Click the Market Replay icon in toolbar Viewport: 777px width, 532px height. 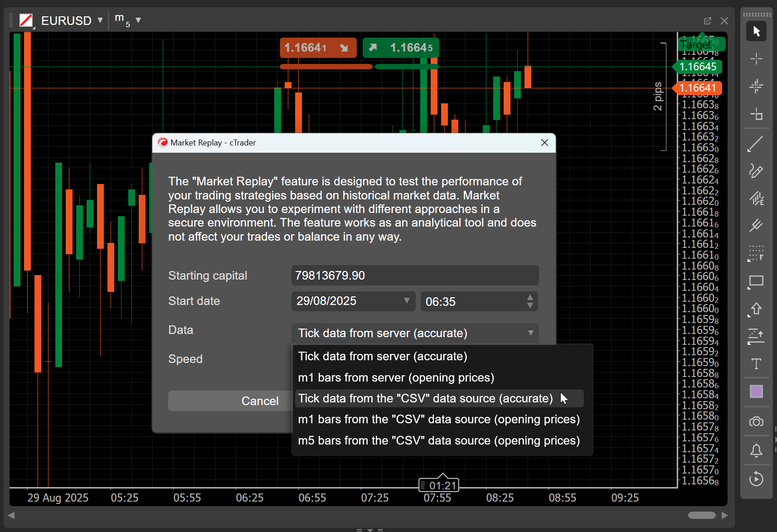click(756, 479)
